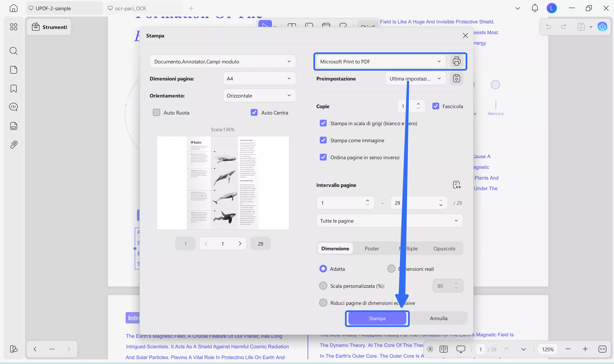
Task: Click the page thumbnails icon in the sidebar
Action: 13,70
